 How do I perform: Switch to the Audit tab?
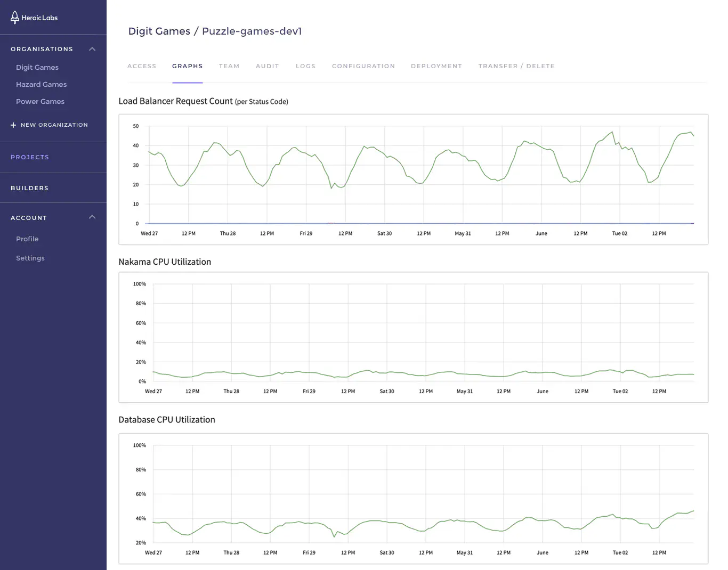[x=268, y=66]
